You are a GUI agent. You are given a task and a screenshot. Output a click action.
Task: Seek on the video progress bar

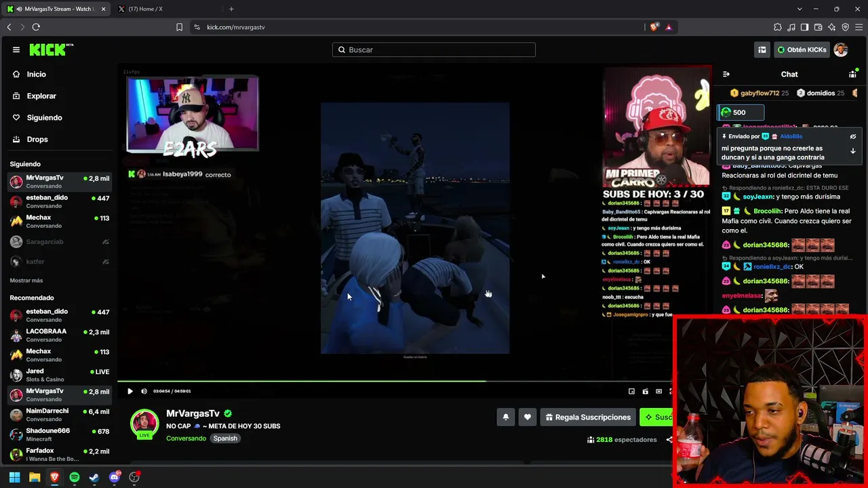(395, 381)
